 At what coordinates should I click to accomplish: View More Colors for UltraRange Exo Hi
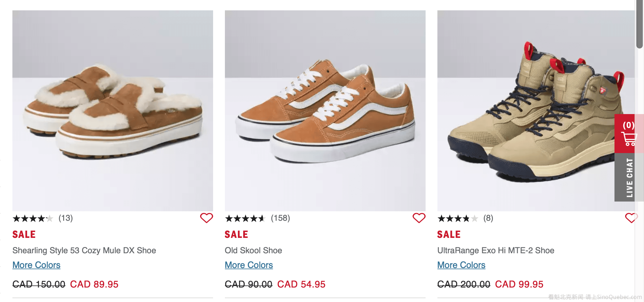tap(461, 265)
